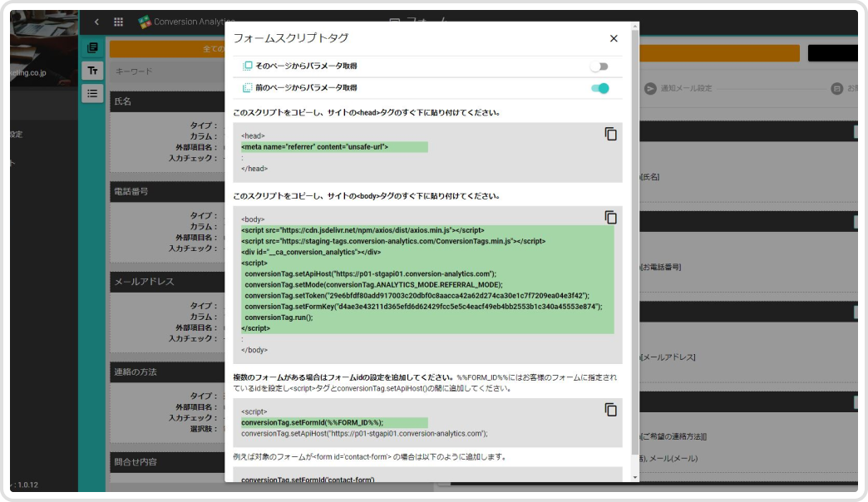This screenshot has width=868, height=502.
Task: Click the orange 全ての button
Action: (x=166, y=50)
